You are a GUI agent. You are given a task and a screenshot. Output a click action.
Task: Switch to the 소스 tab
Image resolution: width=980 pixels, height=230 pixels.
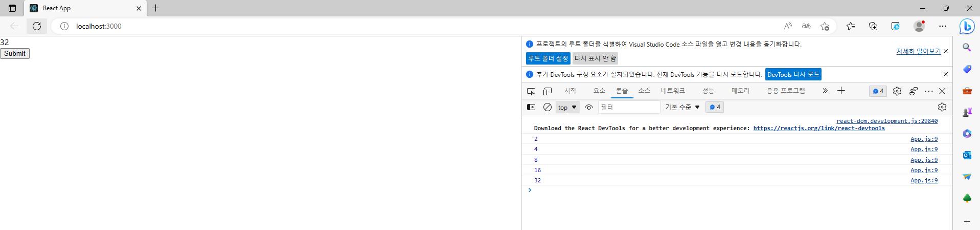coord(644,91)
